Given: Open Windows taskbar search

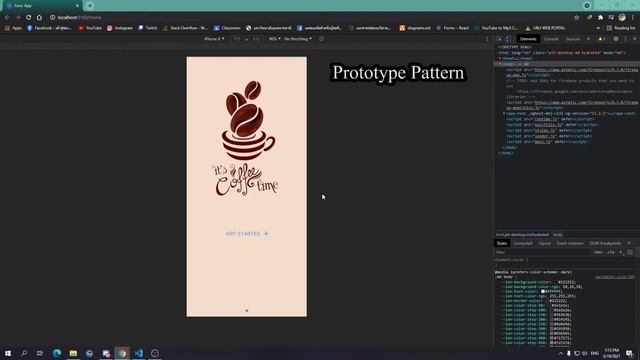Looking at the screenshot, I should [x=24, y=353].
